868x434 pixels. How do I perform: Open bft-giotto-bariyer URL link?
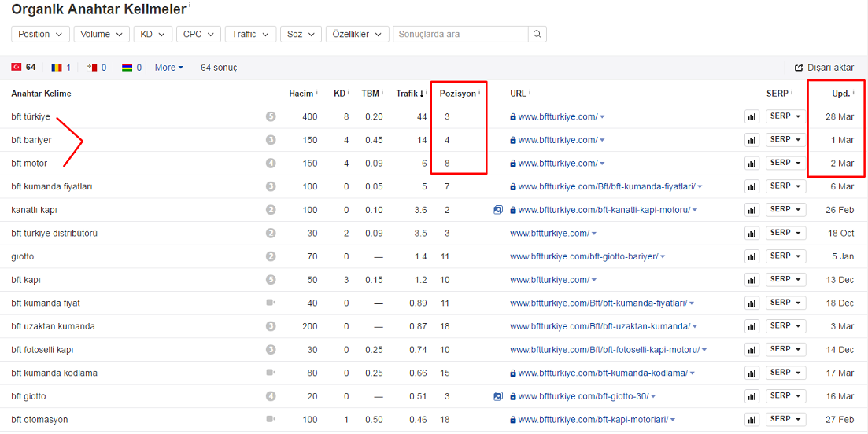[584, 256]
